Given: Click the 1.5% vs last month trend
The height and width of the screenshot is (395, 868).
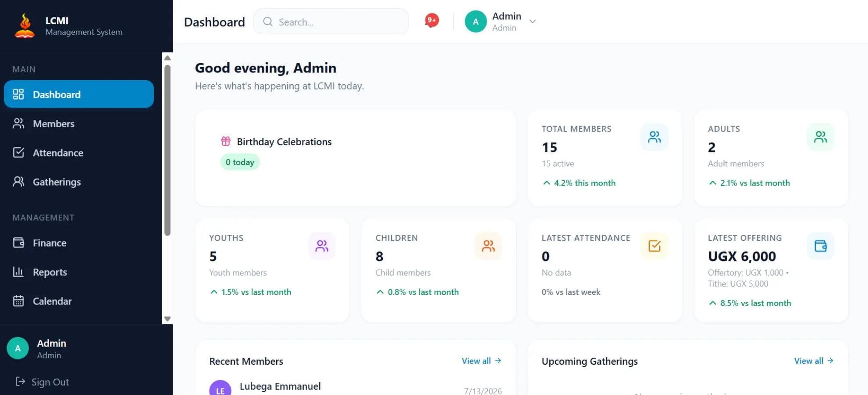Looking at the screenshot, I should [x=251, y=292].
